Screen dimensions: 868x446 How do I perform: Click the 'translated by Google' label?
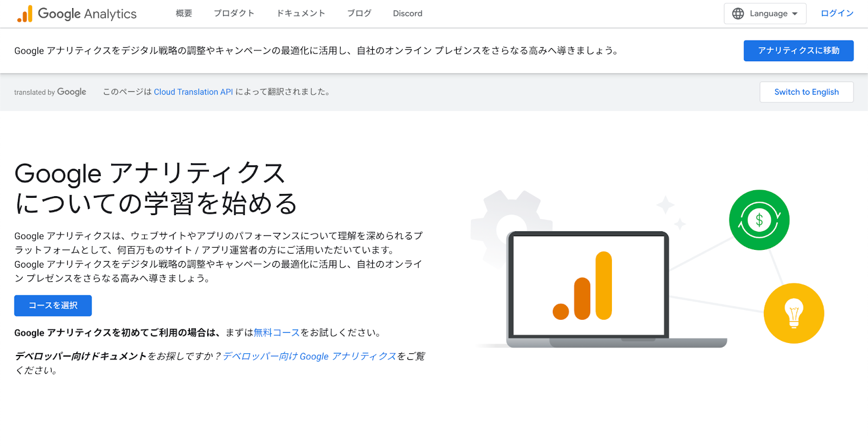pos(50,92)
